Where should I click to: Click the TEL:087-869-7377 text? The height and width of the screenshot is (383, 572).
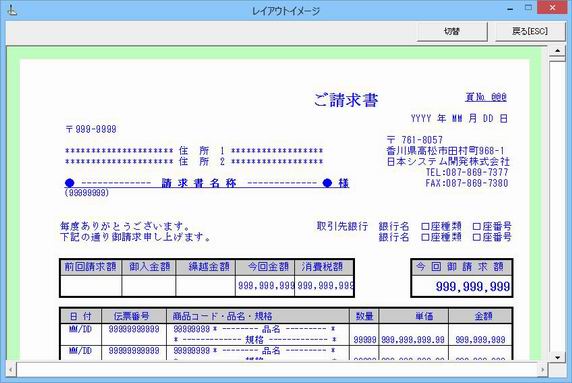[467, 172]
